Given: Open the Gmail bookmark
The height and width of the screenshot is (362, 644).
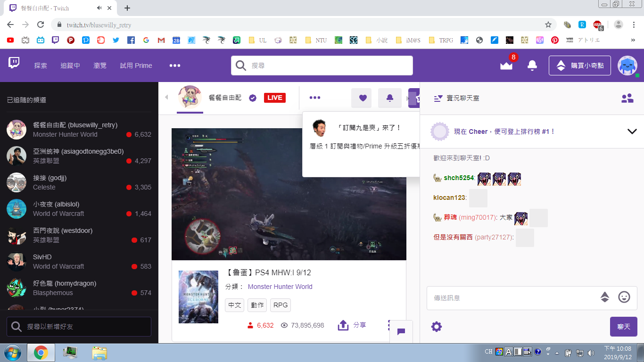Looking at the screenshot, I should coord(161,41).
